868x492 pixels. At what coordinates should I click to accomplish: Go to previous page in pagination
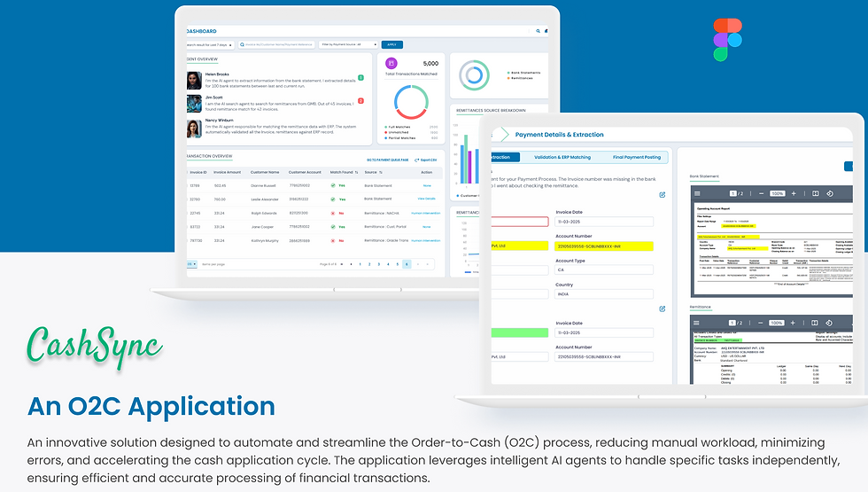351,264
